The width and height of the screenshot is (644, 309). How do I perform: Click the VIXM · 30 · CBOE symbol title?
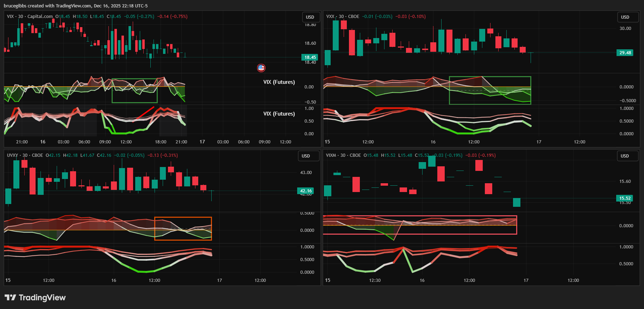coord(343,155)
